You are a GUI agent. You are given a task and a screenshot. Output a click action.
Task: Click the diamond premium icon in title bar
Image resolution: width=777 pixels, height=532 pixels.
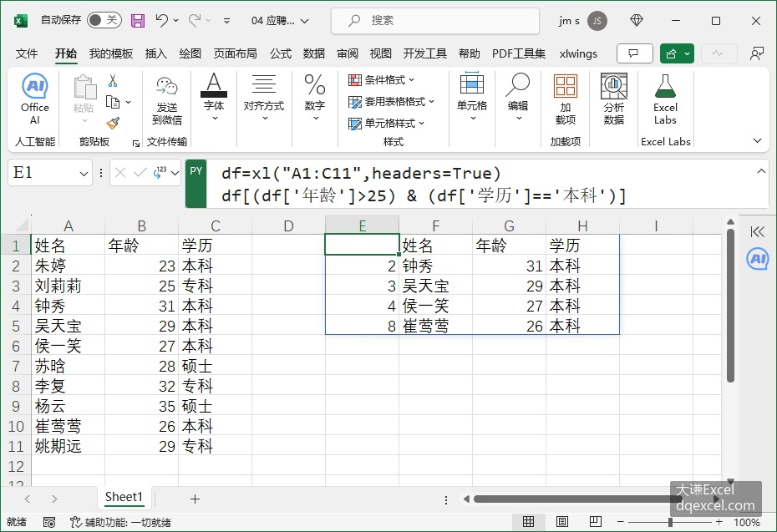click(637, 20)
